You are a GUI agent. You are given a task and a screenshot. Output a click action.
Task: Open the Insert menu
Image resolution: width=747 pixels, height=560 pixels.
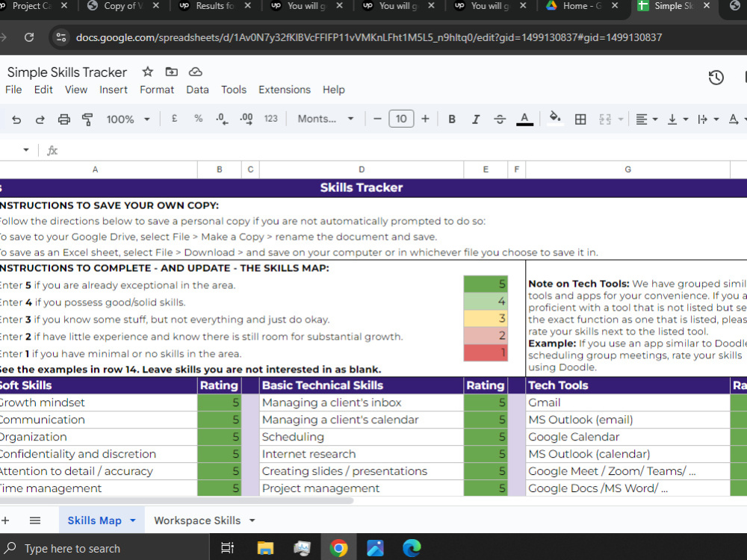[x=114, y=90]
